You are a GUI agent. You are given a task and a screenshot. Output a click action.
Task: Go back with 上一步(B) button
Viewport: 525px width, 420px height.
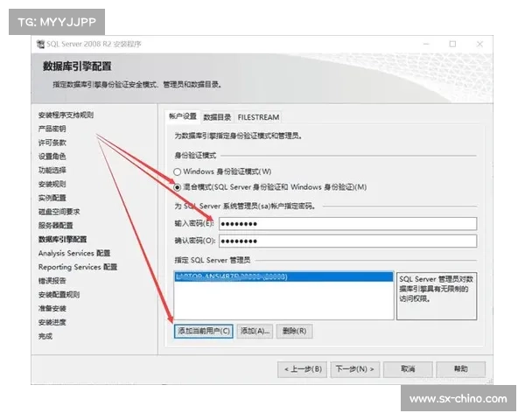click(303, 369)
